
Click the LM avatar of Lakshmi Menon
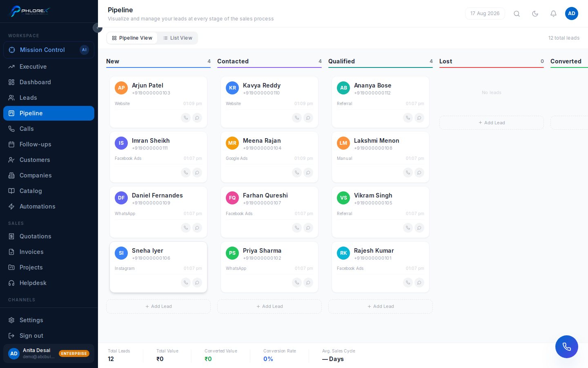343,143
